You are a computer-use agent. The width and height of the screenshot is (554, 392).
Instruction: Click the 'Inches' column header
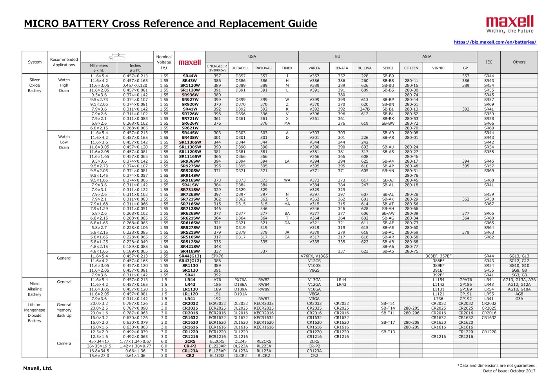coord(135,68)
